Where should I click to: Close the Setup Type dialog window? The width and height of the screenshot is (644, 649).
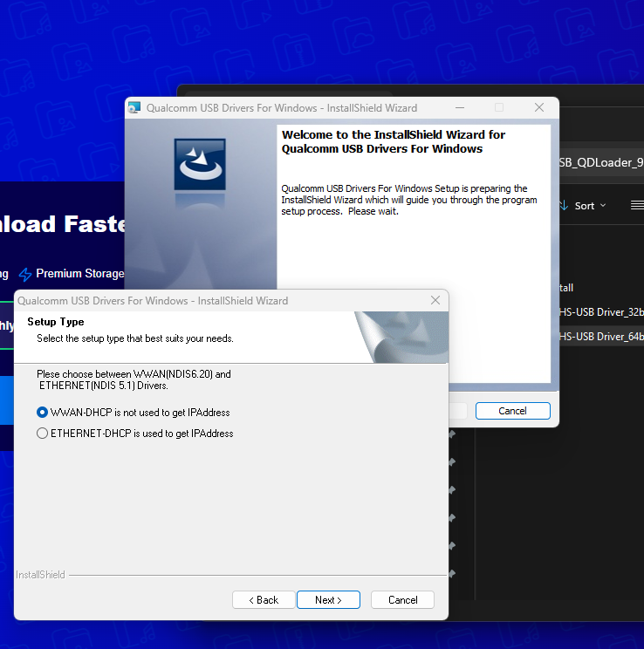pyautogui.click(x=435, y=300)
